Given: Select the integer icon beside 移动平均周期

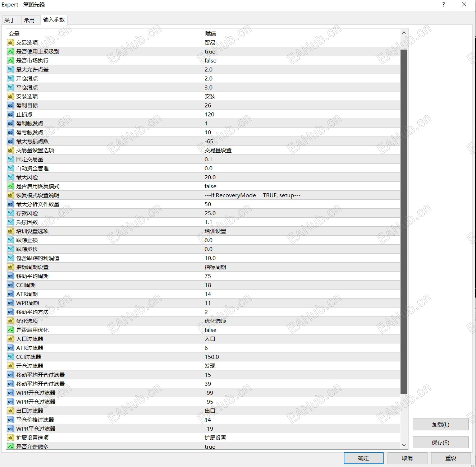Looking at the screenshot, I should [10, 276].
